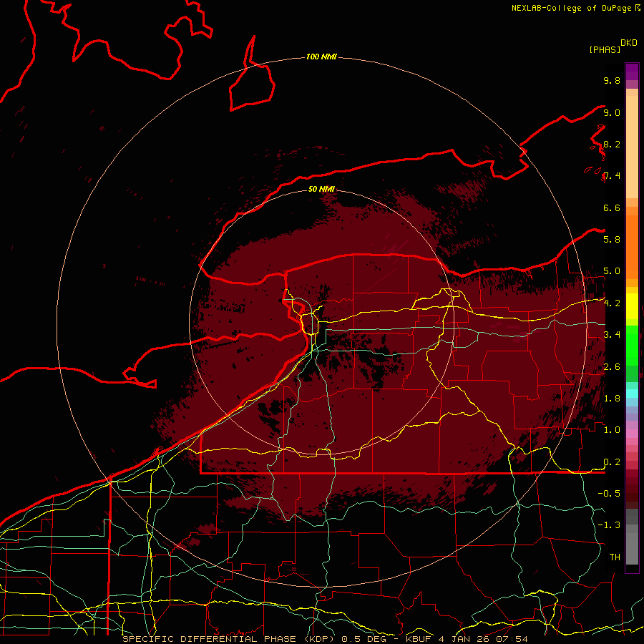The height and width of the screenshot is (644, 644).
Task: Click the -0.5 value on the color scale
Action: 609,493
